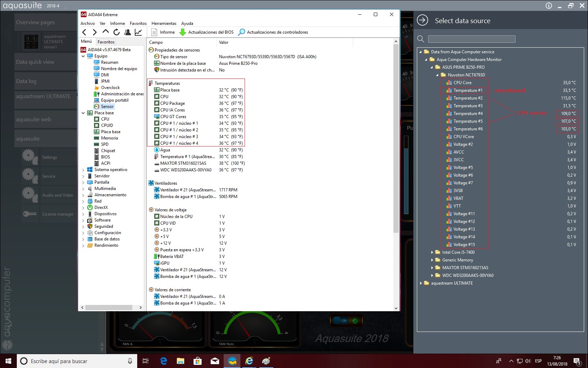Click the user profile icon in AIDA64 toolbar
The image size is (588, 368).
pyautogui.click(x=127, y=32)
